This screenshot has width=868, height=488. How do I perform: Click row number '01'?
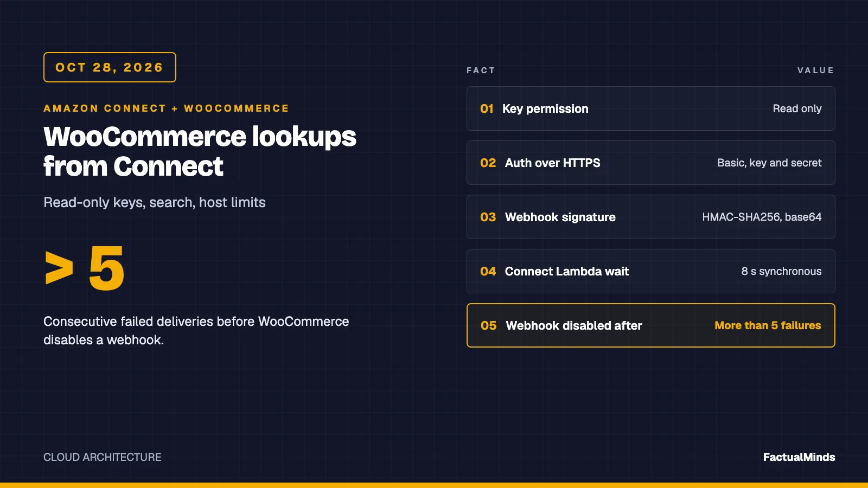coord(487,108)
